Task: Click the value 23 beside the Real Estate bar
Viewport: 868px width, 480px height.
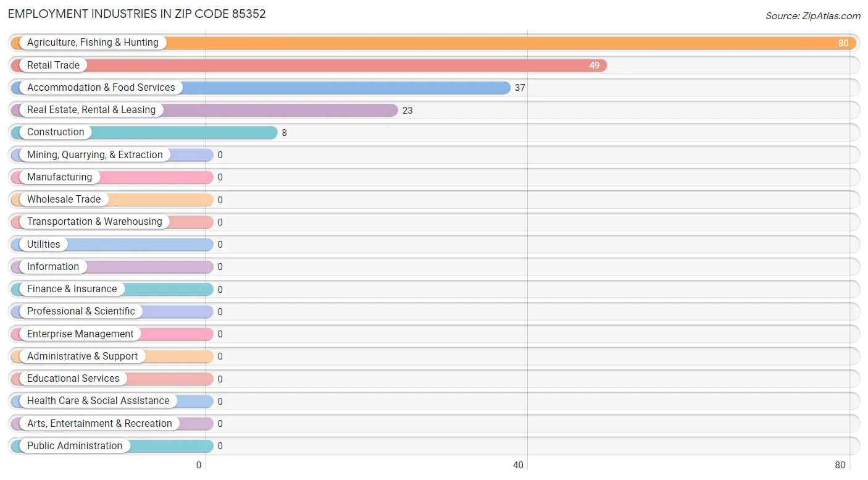Action: point(407,111)
